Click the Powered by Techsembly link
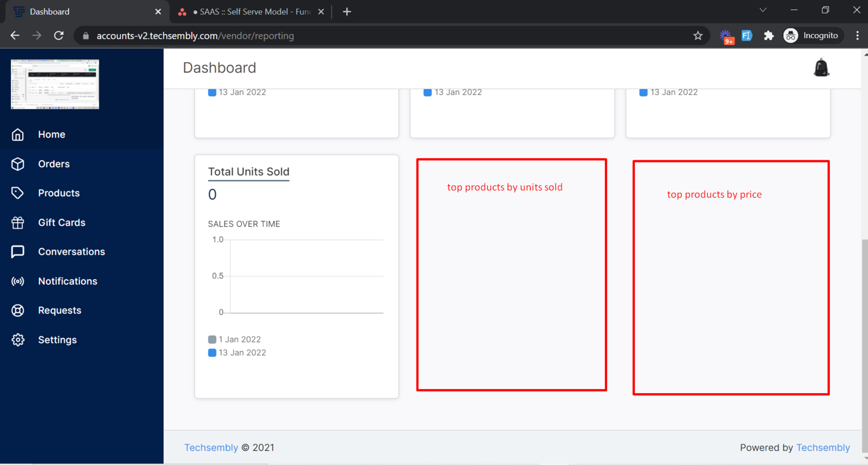This screenshot has width=868, height=465. [823, 448]
